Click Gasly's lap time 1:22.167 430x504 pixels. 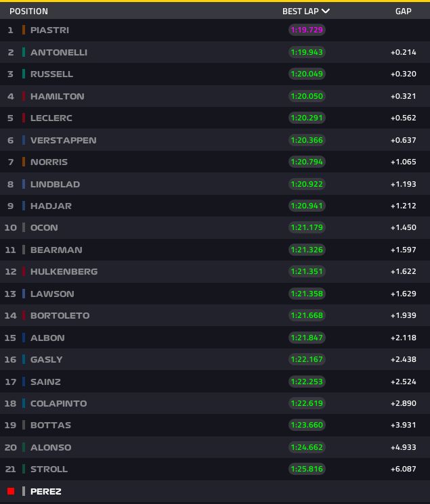pyautogui.click(x=307, y=359)
